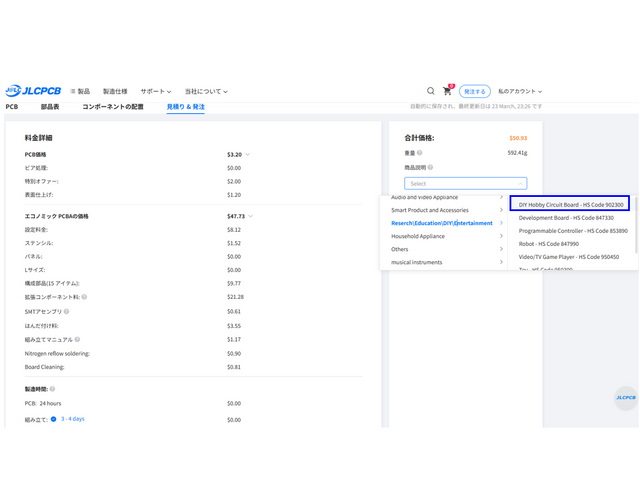
Task: Click the ステンシル price $1.52
Action: 234,243
